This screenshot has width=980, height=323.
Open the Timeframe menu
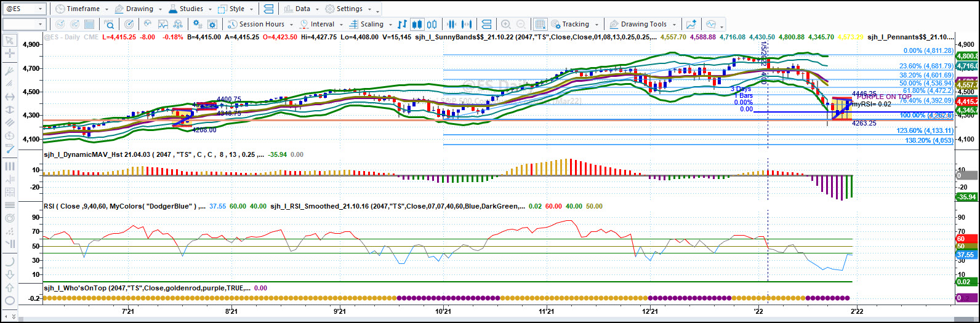point(82,9)
